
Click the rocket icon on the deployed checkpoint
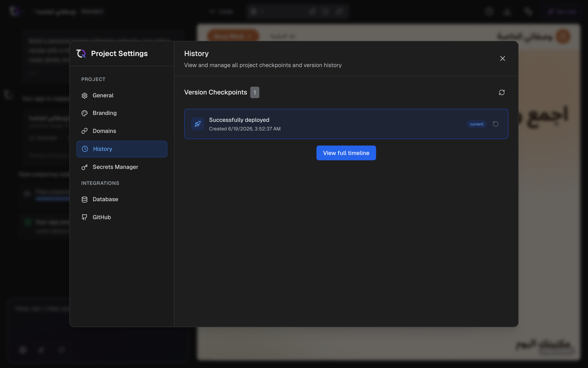198,124
